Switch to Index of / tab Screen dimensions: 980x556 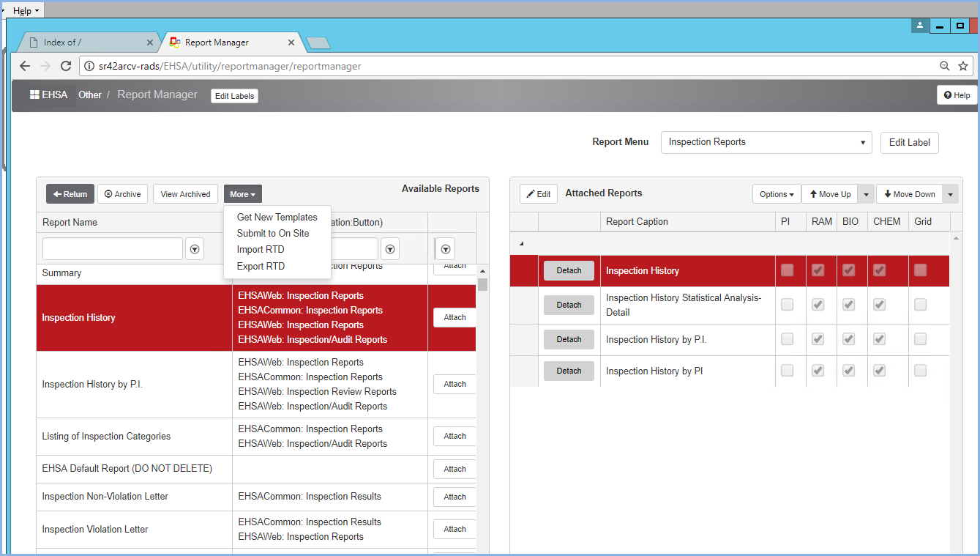(x=88, y=42)
